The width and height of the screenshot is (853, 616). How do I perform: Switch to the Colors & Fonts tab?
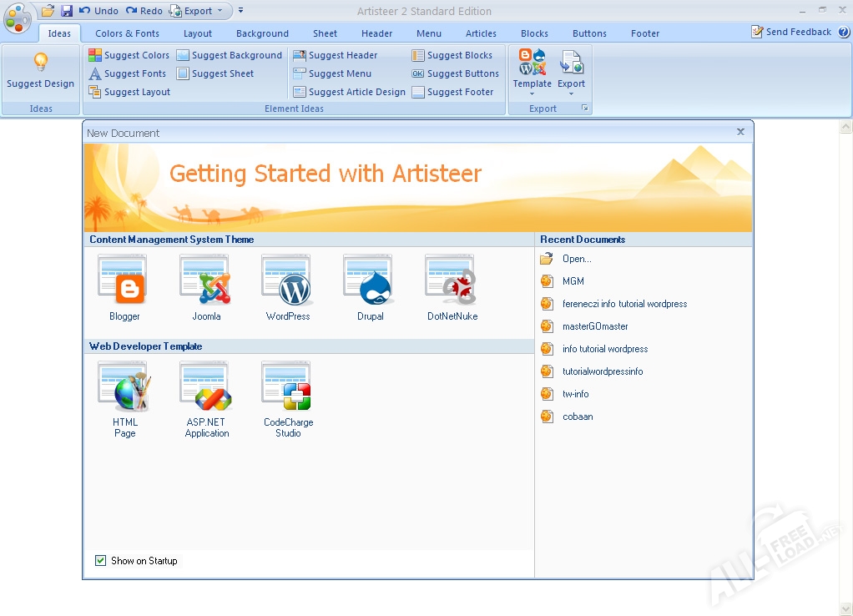pos(127,33)
